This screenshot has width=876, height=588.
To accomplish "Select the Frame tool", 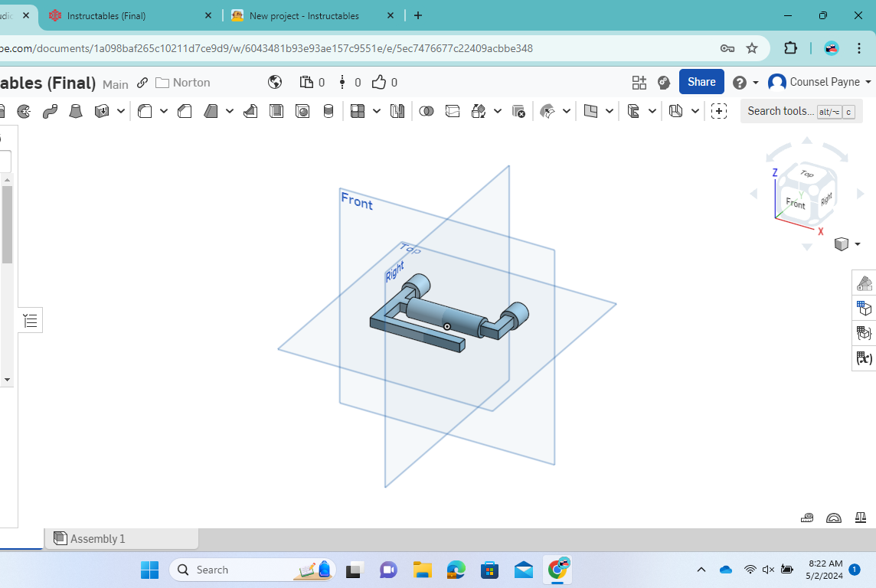I will tap(633, 111).
